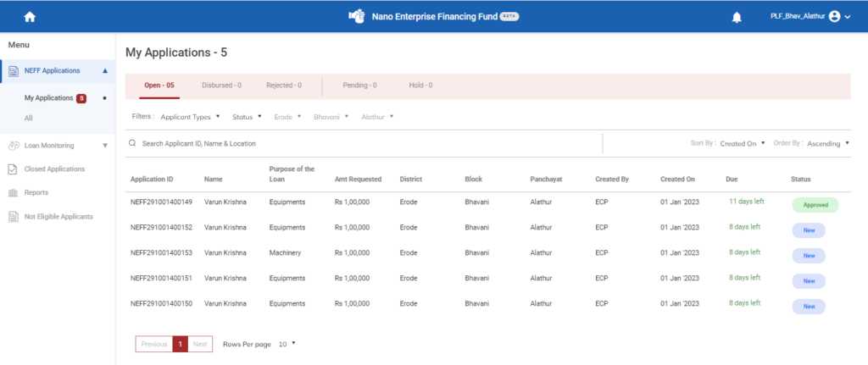Change Order By Ascending dropdown
The height and width of the screenshot is (365, 868).
click(827, 144)
